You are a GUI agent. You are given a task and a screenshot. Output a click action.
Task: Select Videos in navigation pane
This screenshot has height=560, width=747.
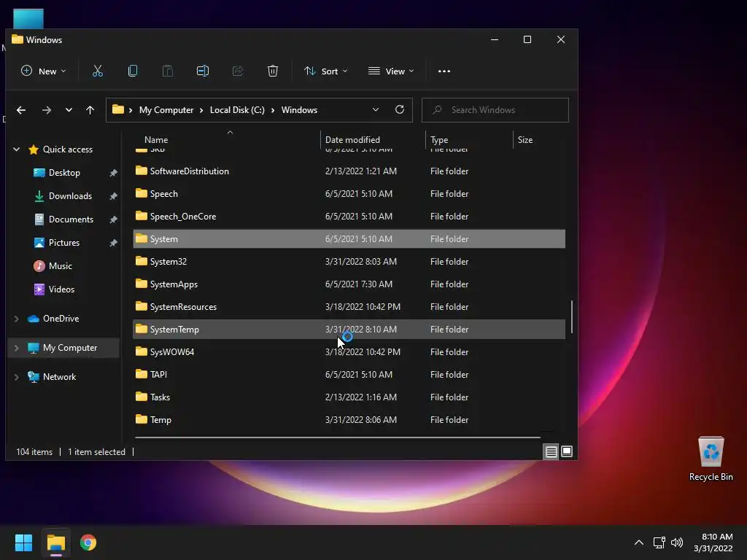pos(61,289)
